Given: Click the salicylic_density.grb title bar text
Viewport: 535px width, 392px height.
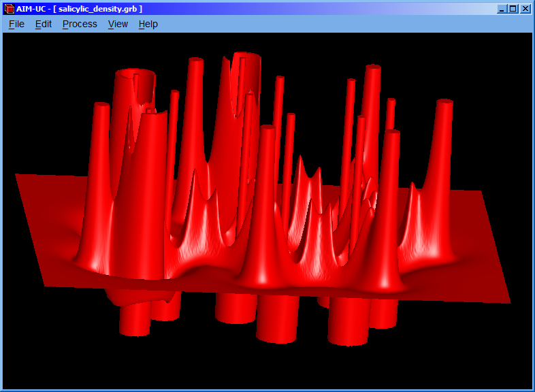Looking at the screenshot, I should 99,9.
